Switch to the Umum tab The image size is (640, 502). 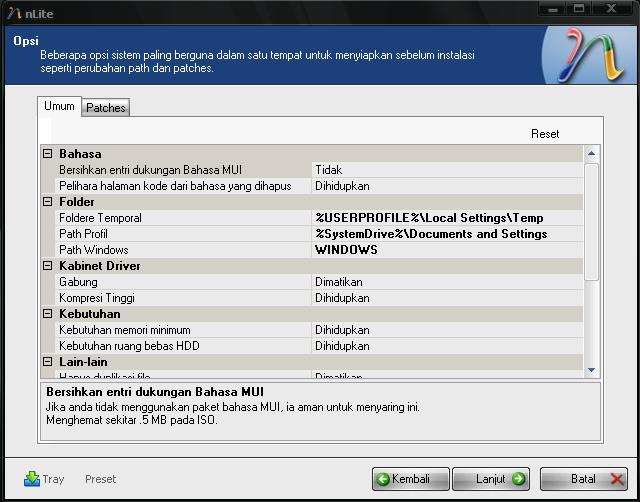[x=59, y=106]
